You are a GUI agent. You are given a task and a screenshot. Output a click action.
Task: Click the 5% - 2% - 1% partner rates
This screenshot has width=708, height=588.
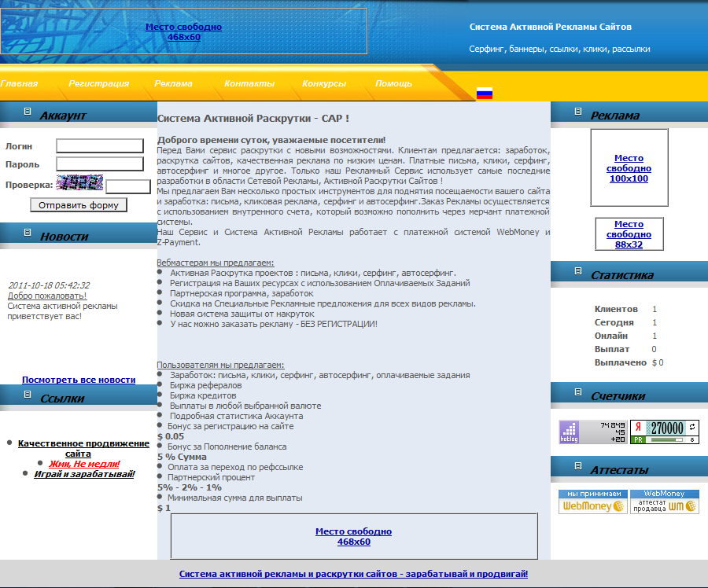[189, 487]
